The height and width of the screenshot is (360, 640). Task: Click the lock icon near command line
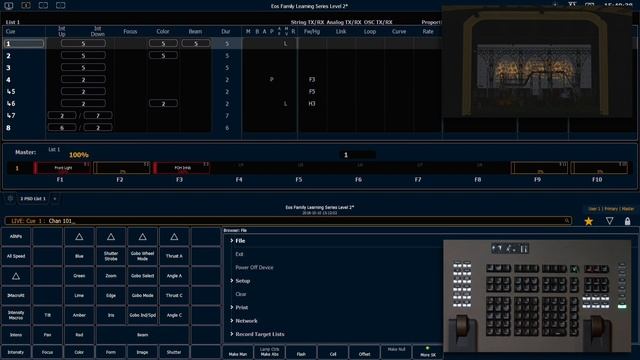pyautogui.click(x=627, y=221)
